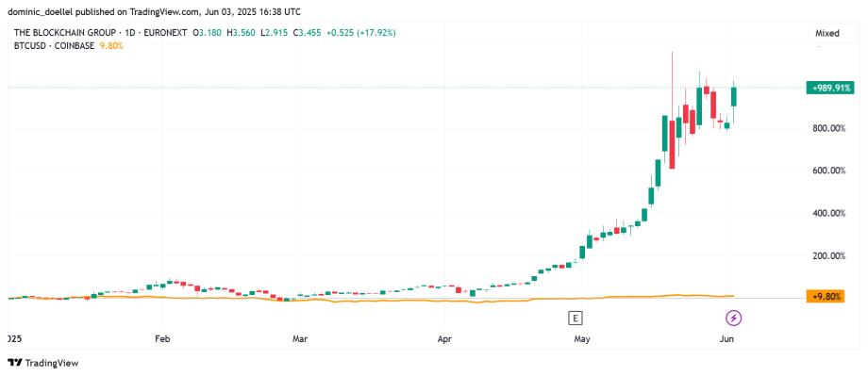The width and height of the screenshot is (868, 376).
Task: Click the C3.455 close value
Action: pyautogui.click(x=309, y=33)
